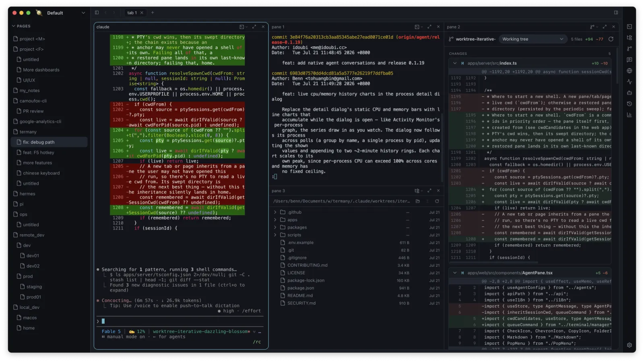
Task: Open pane 3 file-tree type dropdown
Action: pyautogui.click(x=419, y=191)
